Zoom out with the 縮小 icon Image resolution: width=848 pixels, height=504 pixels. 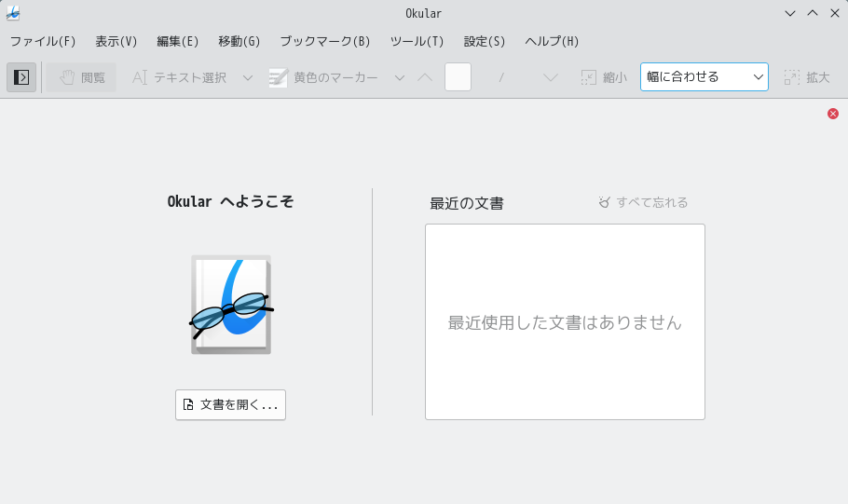tap(604, 77)
